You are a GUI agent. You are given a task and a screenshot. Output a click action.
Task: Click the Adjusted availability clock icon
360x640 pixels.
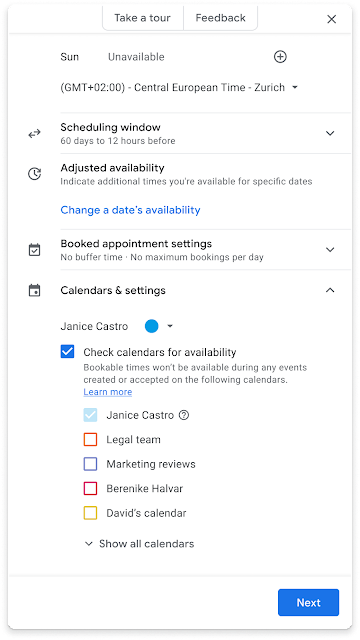[35, 174]
